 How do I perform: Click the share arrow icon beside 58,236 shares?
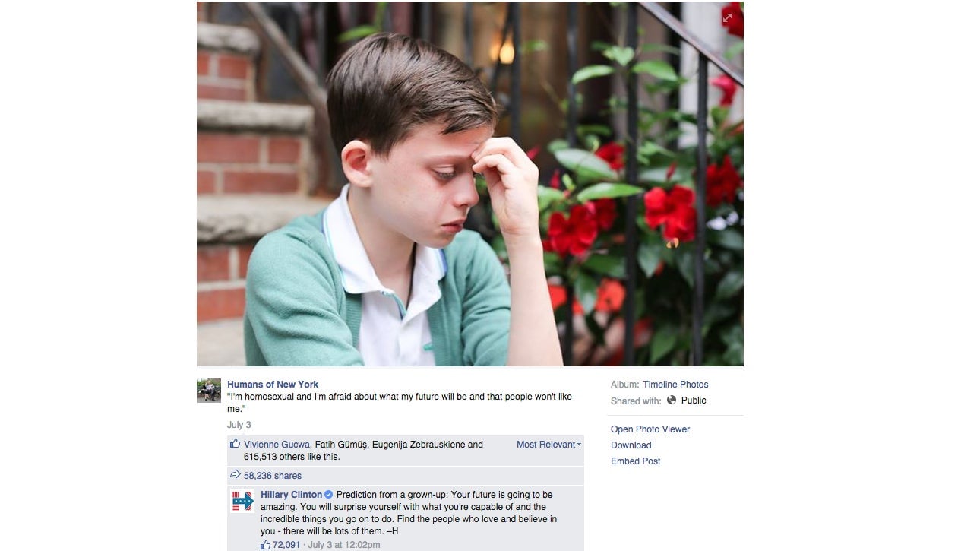pyautogui.click(x=236, y=475)
